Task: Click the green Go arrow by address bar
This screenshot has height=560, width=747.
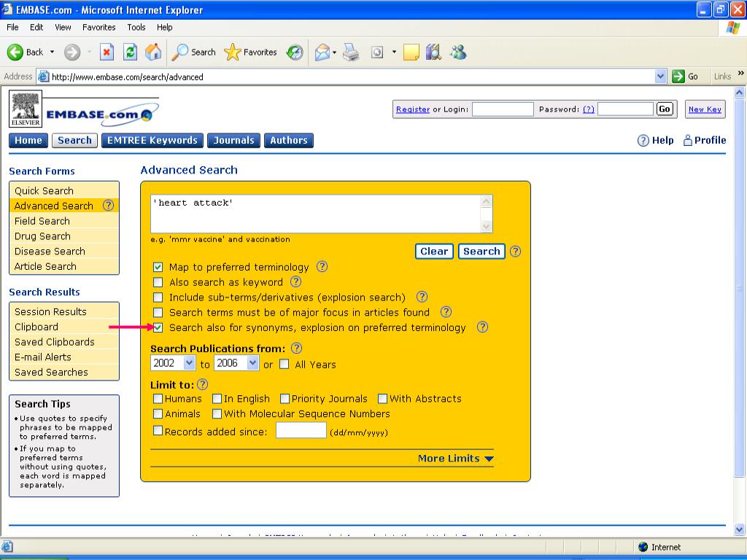Action: tap(678, 76)
